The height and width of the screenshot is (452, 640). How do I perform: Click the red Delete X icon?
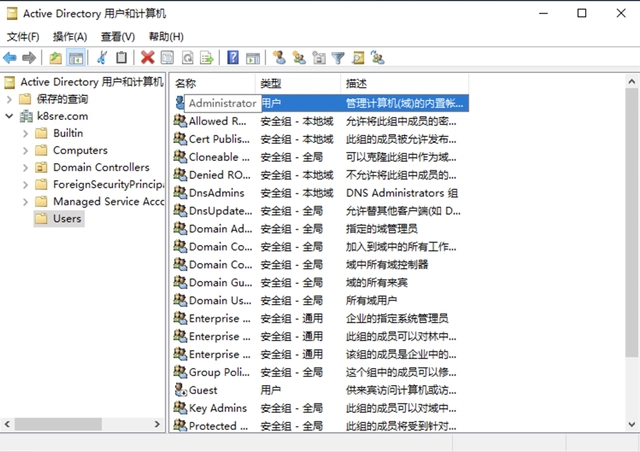coord(147,58)
